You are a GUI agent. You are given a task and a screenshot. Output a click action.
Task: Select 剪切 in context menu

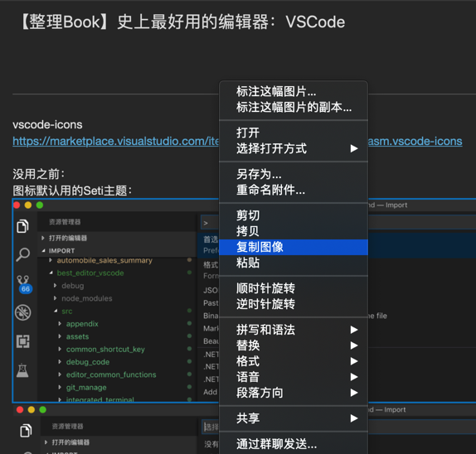pos(294,215)
